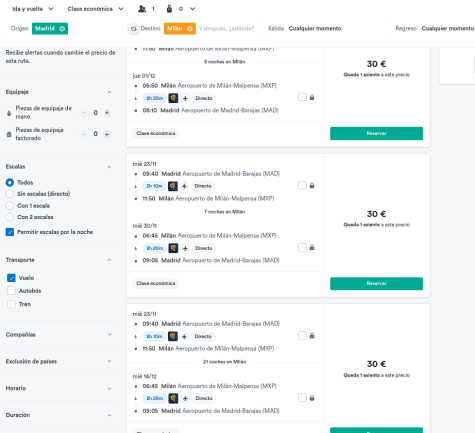Click '7 noches en Milán' text
Viewport: 475px width, 433px height.
point(225,212)
